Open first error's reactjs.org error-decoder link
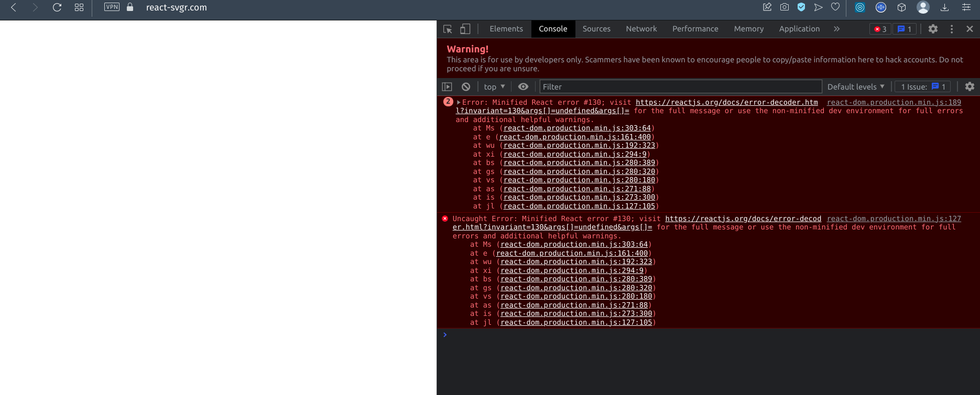Viewport: 980px width, 395px height. [x=726, y=102]
